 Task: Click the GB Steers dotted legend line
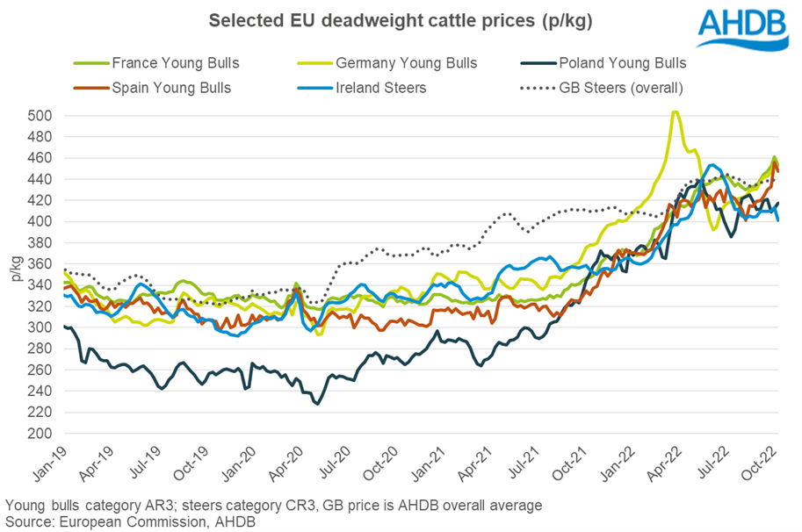coord(535,88)
